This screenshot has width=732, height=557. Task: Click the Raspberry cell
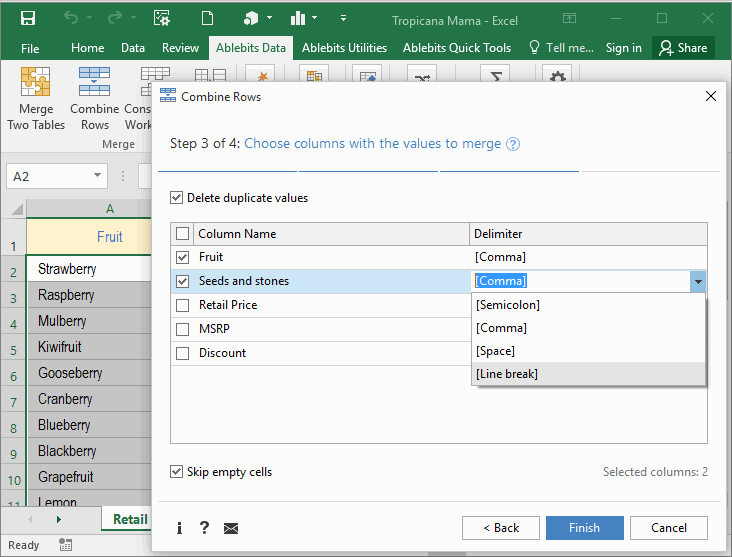(x=89, y=295)
